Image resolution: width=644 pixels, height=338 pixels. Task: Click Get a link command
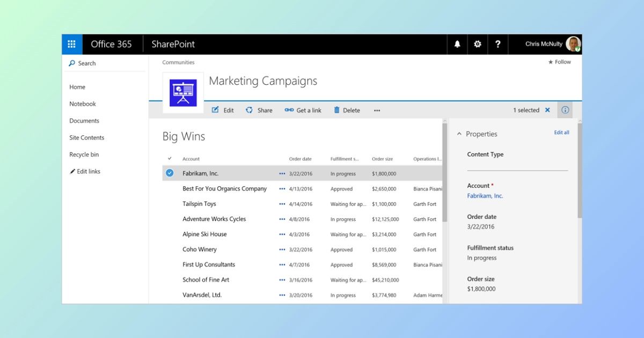tap(303, 110)
